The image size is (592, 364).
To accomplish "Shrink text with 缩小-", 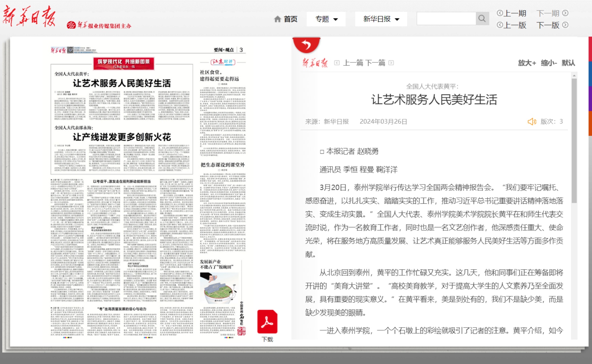I will [x=549, y=63].
